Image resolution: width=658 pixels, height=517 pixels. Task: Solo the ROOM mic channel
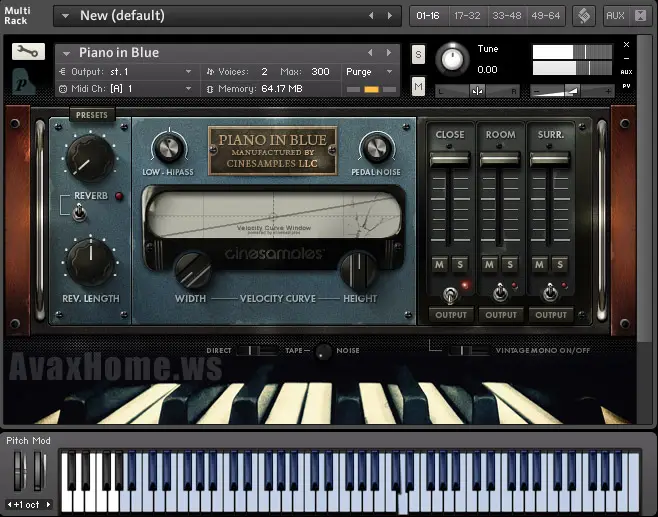(x=510, y=264)
